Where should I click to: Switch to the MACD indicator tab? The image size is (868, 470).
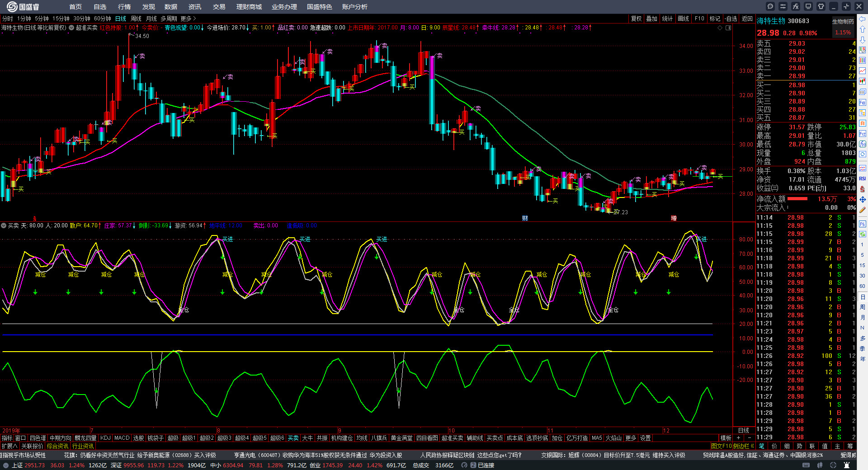[122, 438]
